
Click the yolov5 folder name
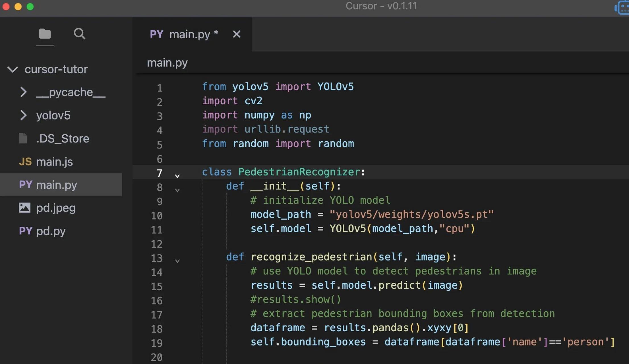[53, 115]
